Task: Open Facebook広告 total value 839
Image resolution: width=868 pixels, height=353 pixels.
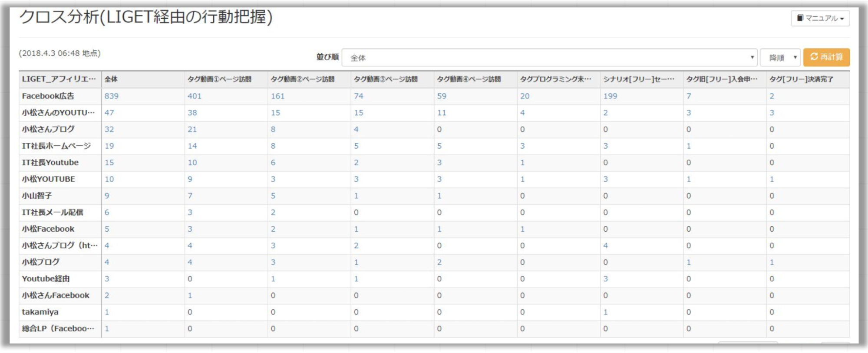Action: pyautogui.click(x=111, y=96)
